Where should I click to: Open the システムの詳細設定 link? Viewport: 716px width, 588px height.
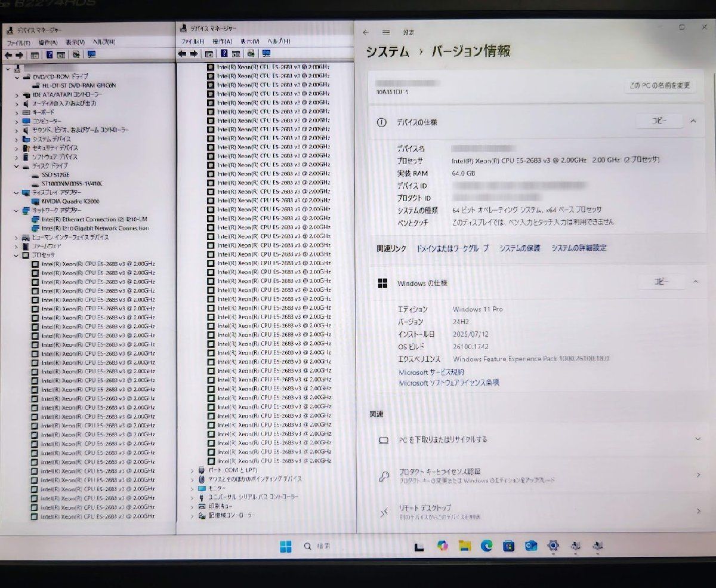(578, 248)
